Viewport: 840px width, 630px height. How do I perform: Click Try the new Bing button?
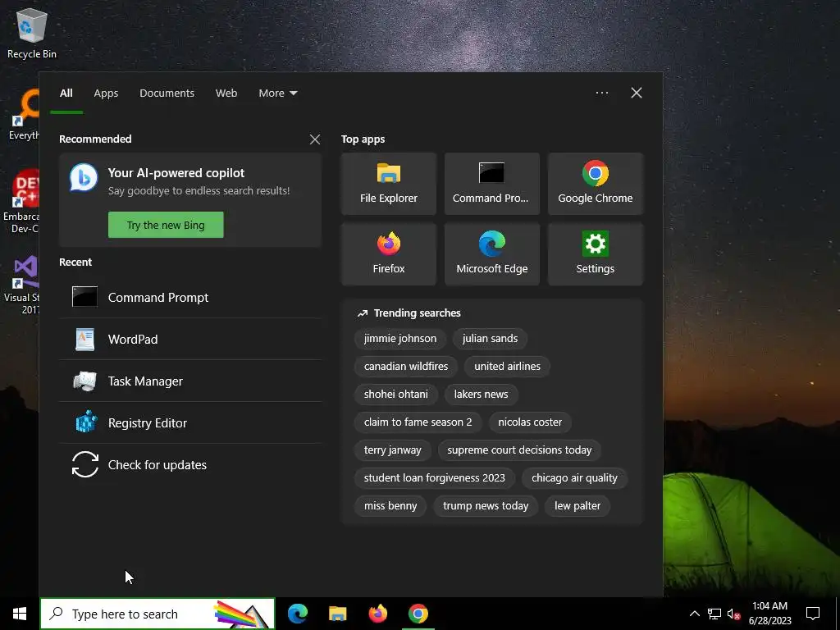tap(166, 225)
